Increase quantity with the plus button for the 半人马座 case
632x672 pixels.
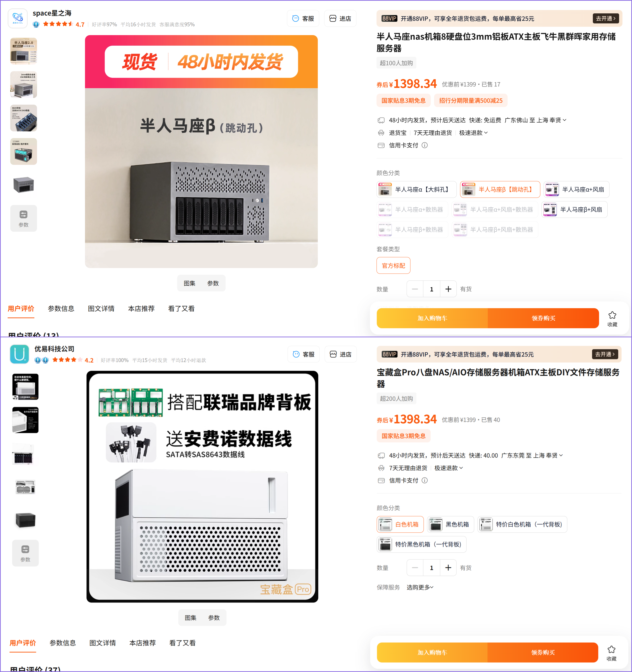448,289
